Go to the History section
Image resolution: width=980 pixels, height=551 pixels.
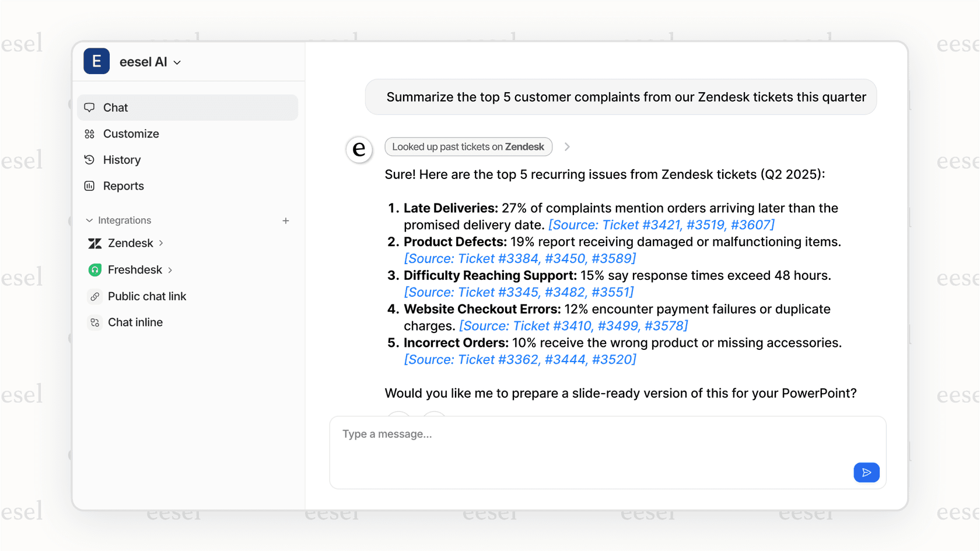[121, 160]
